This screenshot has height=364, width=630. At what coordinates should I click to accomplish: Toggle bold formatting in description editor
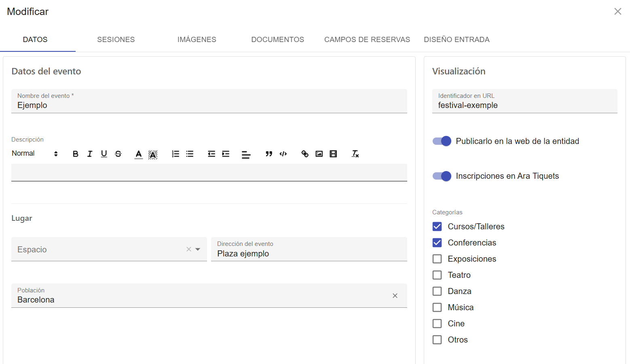[x=76, y=154]
